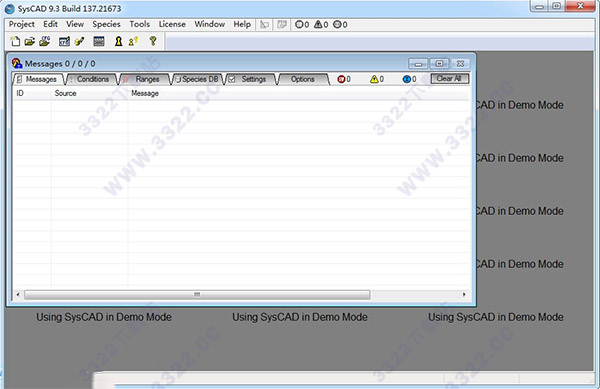Click the yellow warning counter in Messages
Screen dimensions: 600x389
click(377, 79)
